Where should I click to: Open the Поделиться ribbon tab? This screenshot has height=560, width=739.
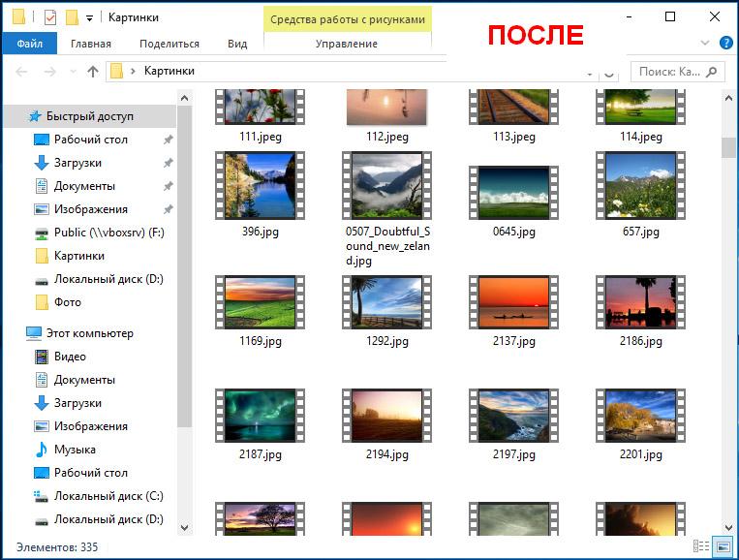[169, 44]
